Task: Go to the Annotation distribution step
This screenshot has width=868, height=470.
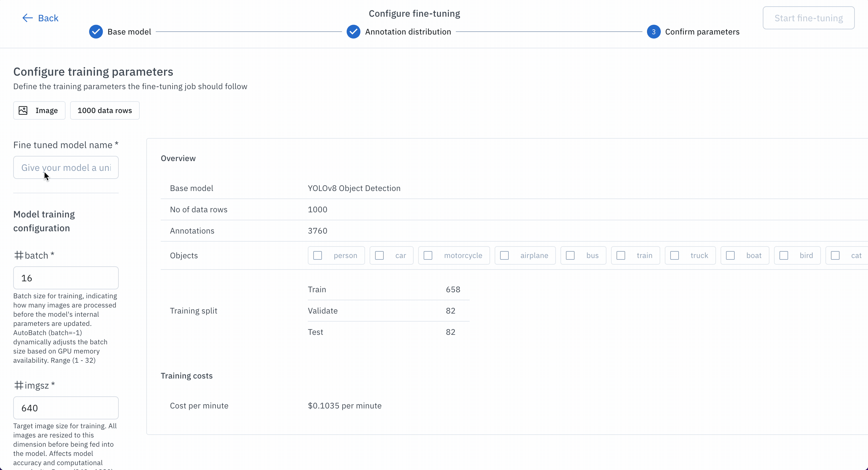Action: click(408, 32)
